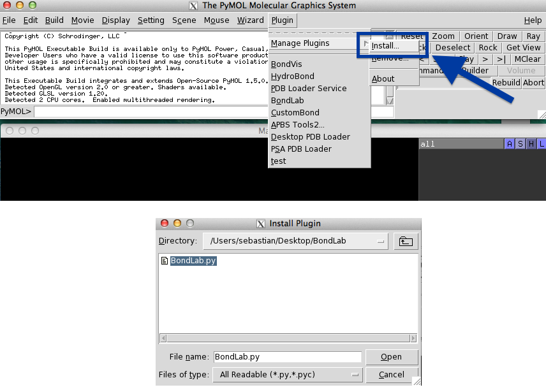Open the Movie menu
The width and height of the screenshot is (546, 392).
[x=82, y=20]
